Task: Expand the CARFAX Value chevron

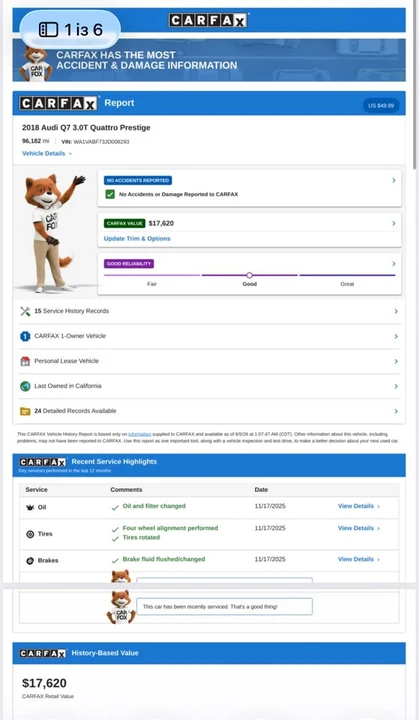Action: (x=394, y=223)
